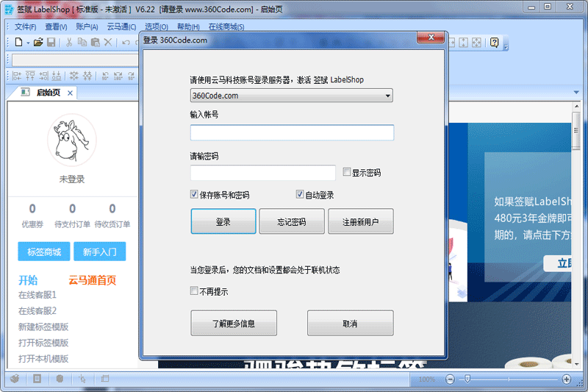Image resolution: width=588 pixels, height=392 pixels.
Task: Click the Paste clipboard icon
Action: click(96, 42)
